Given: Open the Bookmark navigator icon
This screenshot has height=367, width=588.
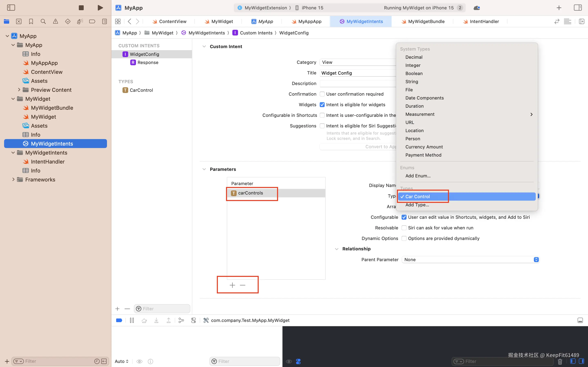Looking at the screenshot, I should (x=31, y=22).
